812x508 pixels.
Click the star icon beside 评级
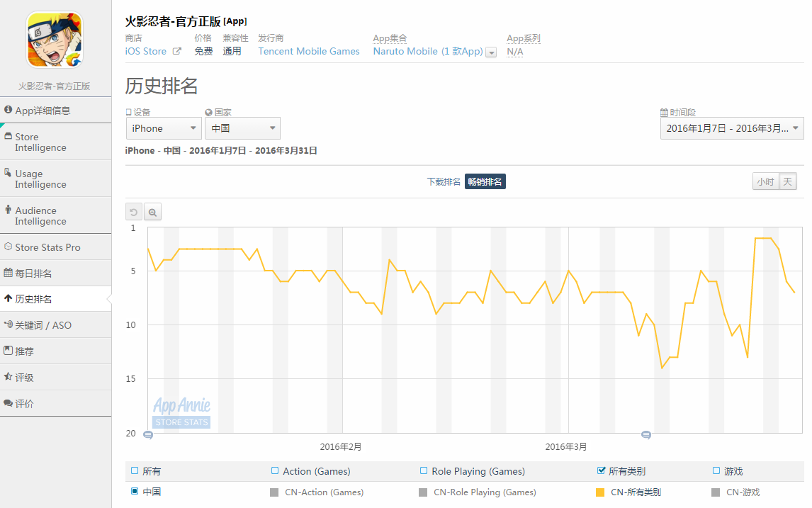click(x=9, y=376)
